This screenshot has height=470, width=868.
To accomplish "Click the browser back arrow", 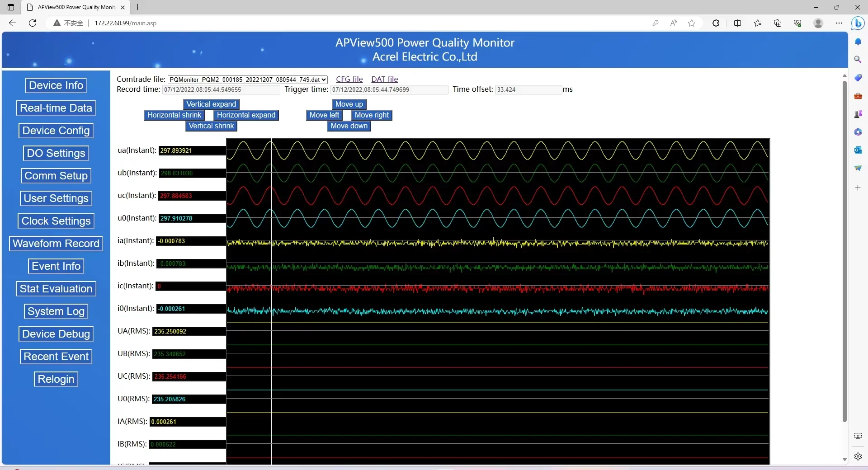I will 13,23.
